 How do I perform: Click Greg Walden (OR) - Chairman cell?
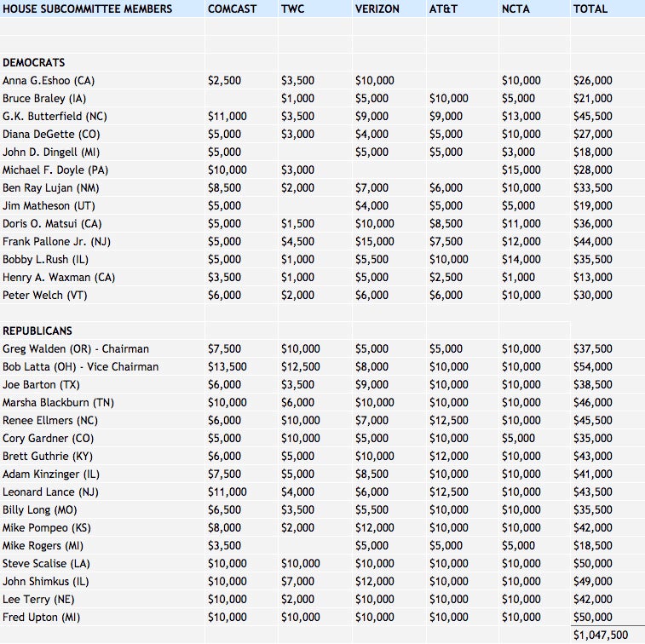(76, 348)
